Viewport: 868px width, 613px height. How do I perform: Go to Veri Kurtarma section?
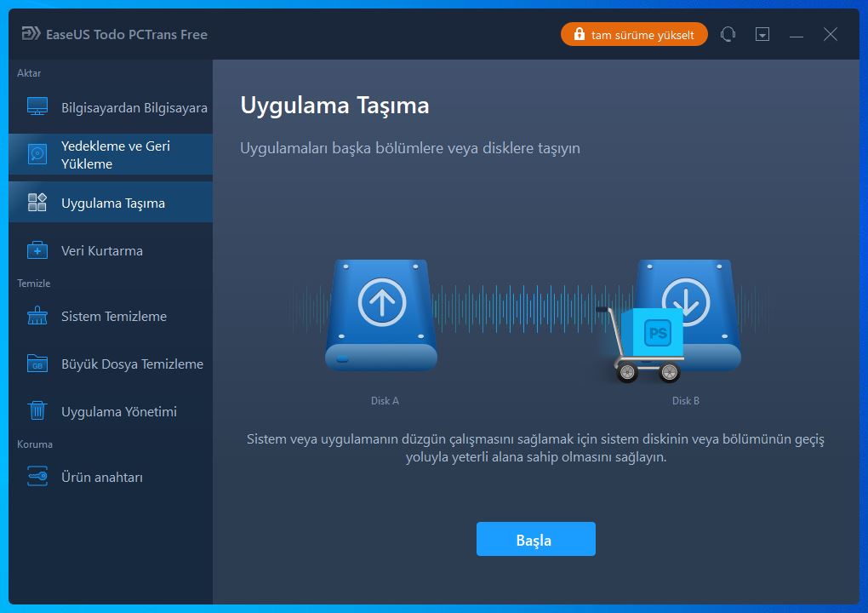111,251
